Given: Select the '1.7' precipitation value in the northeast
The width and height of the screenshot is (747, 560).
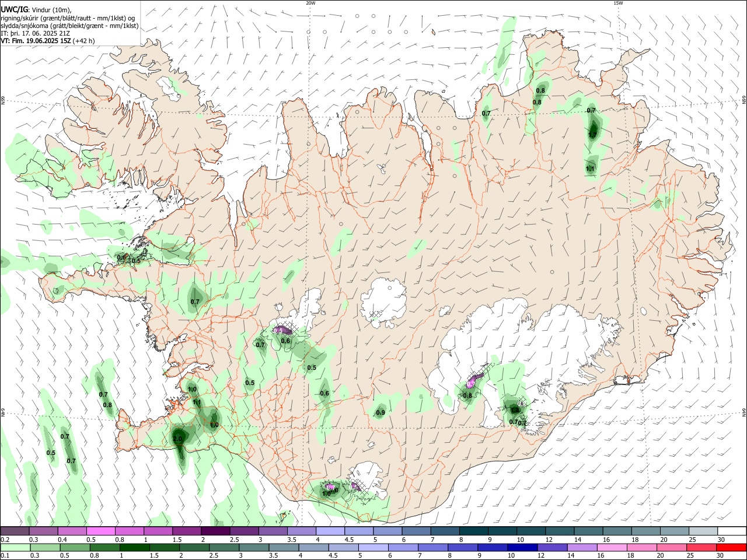Looking at the screenshot, I should point(592,135).
